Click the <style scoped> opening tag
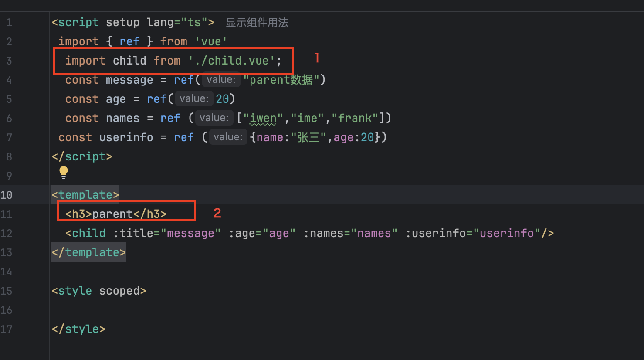Viewport: 644px width, 360px height. 99,291
